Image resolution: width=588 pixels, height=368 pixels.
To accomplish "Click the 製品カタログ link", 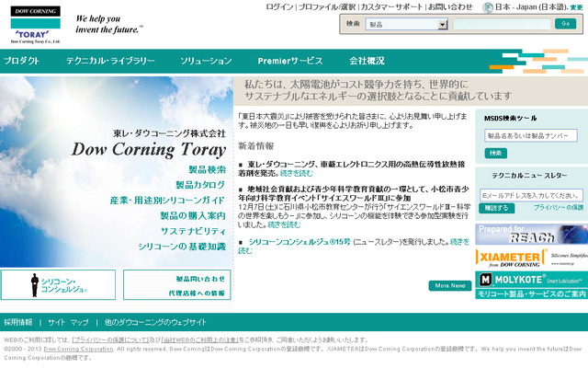I will [200, 185].
